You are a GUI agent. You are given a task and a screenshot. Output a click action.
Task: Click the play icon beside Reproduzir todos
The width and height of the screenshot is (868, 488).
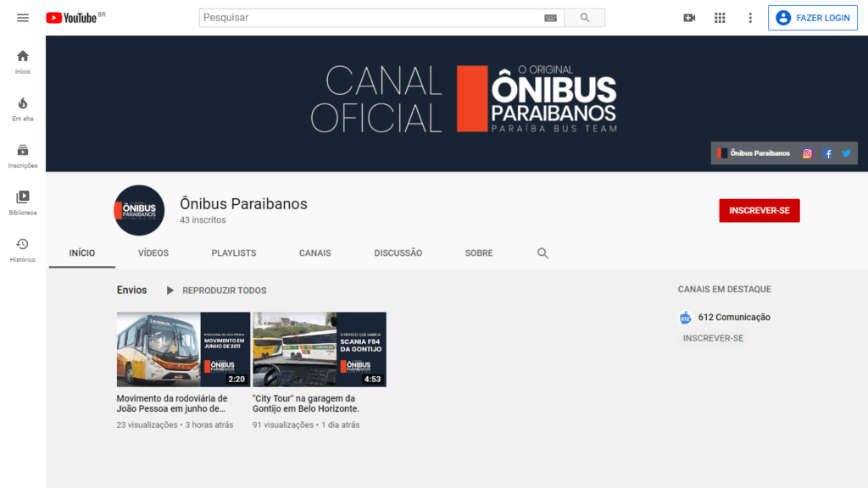point(170,291)
